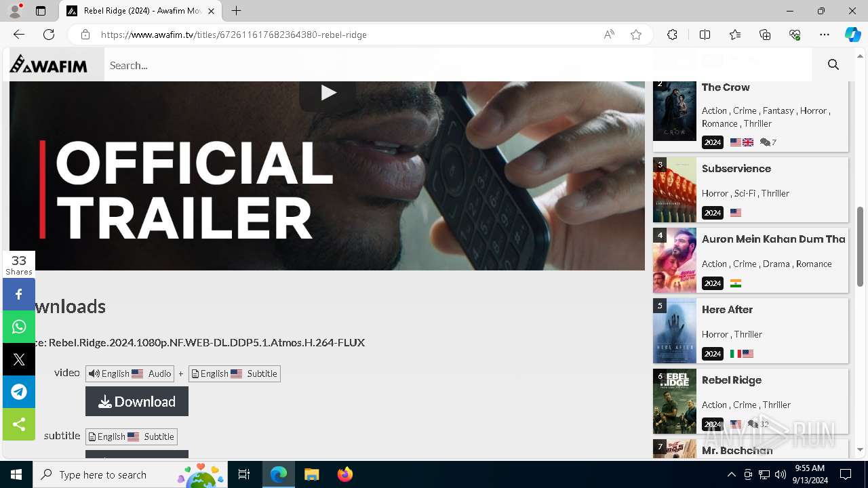This screenshot has width=868, height=488.
Task: Open Edge Settings and more menu
Action: click(825, 35)
